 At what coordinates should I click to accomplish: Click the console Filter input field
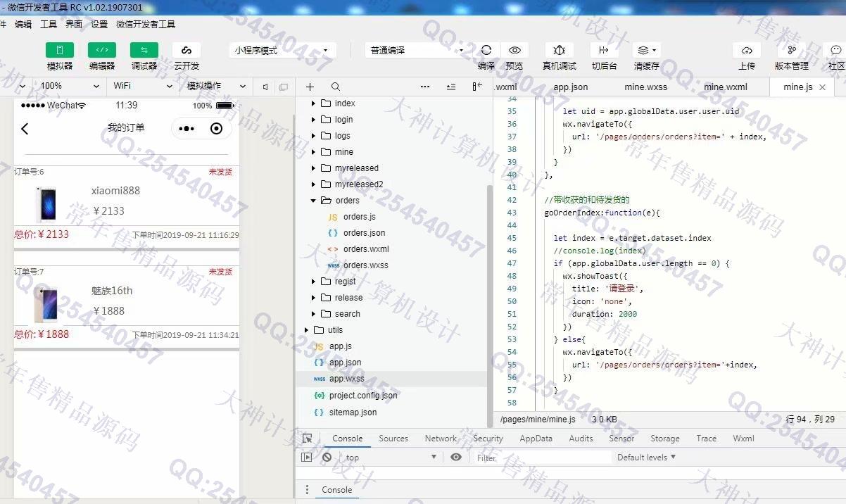point(542,458)
